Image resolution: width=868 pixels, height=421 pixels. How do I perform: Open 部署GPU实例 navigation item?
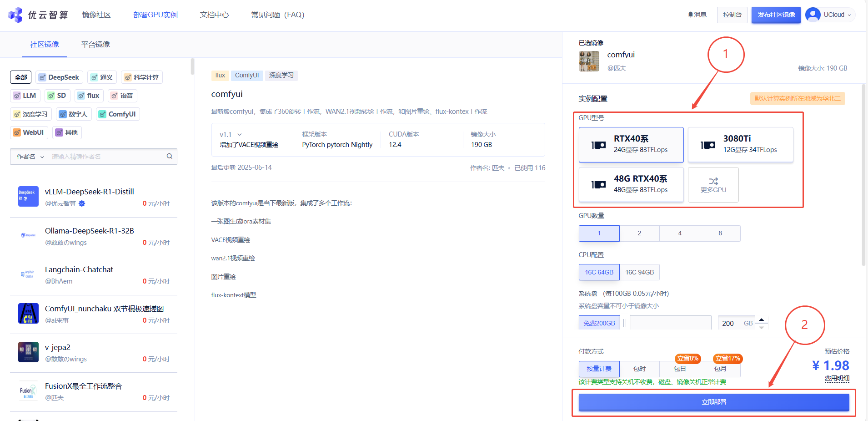[156, 15]
